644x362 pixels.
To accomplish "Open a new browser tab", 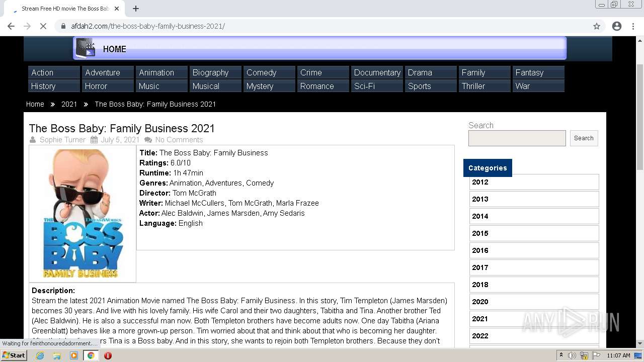I will [136, 9].
